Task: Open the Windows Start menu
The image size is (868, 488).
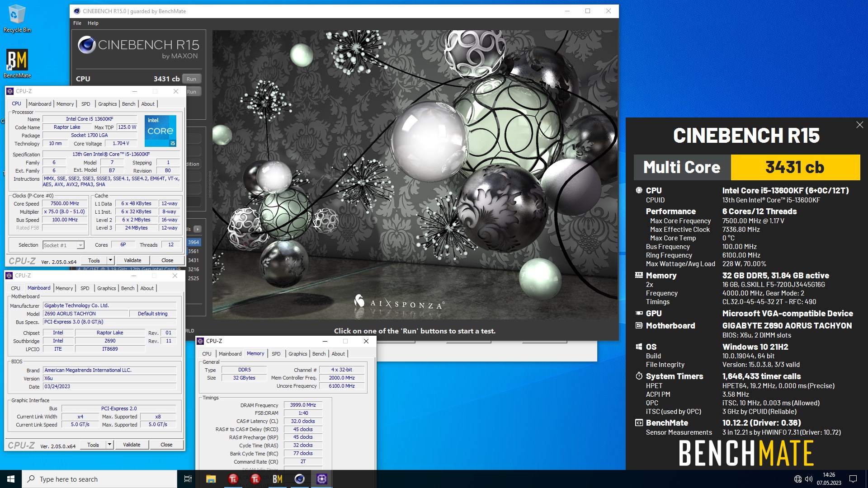Action: 11,479
